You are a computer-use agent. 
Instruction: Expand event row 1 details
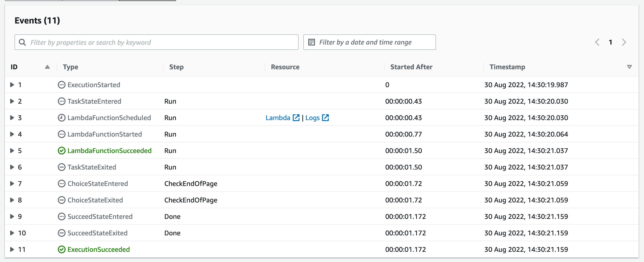(x=12, y=85)
